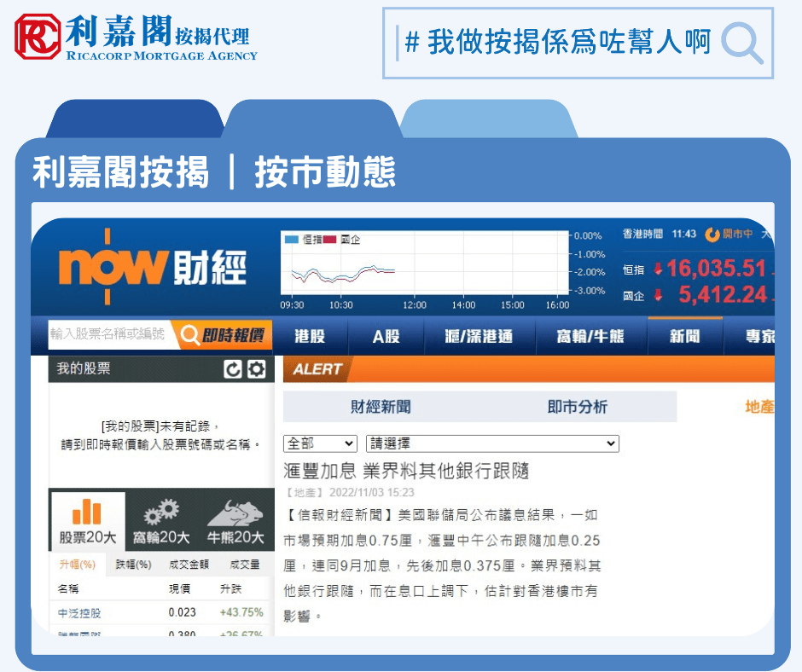
Task: Switch to the 即市分析 tab
Action: point(578,407)
